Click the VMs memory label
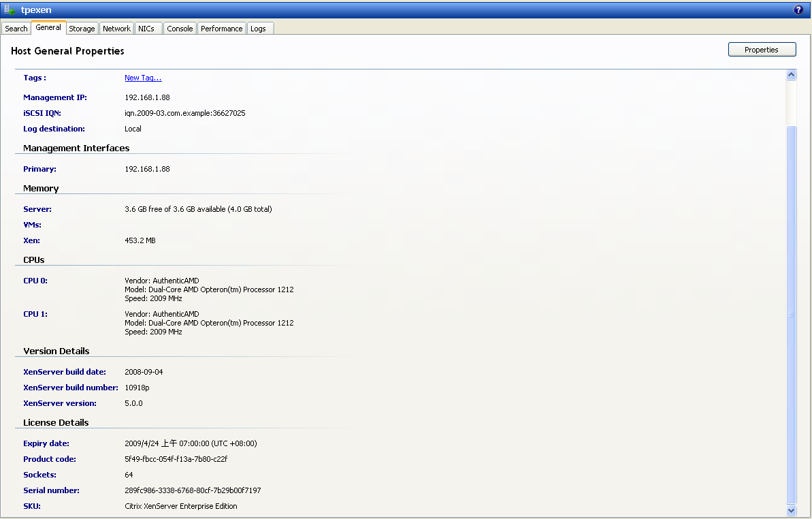812x519 pixels. (32, 225)
